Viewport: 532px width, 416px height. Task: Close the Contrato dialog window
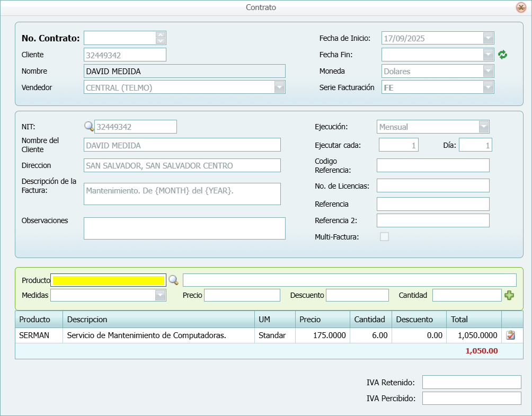pos(521,7)
